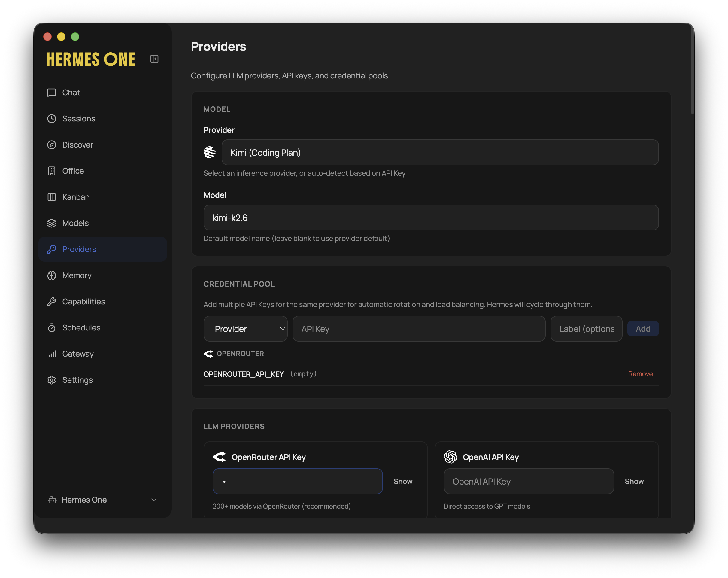The height and width of the screenshot is (578, 728).
Task: Switch to the Kanban page
Action: 103,197
